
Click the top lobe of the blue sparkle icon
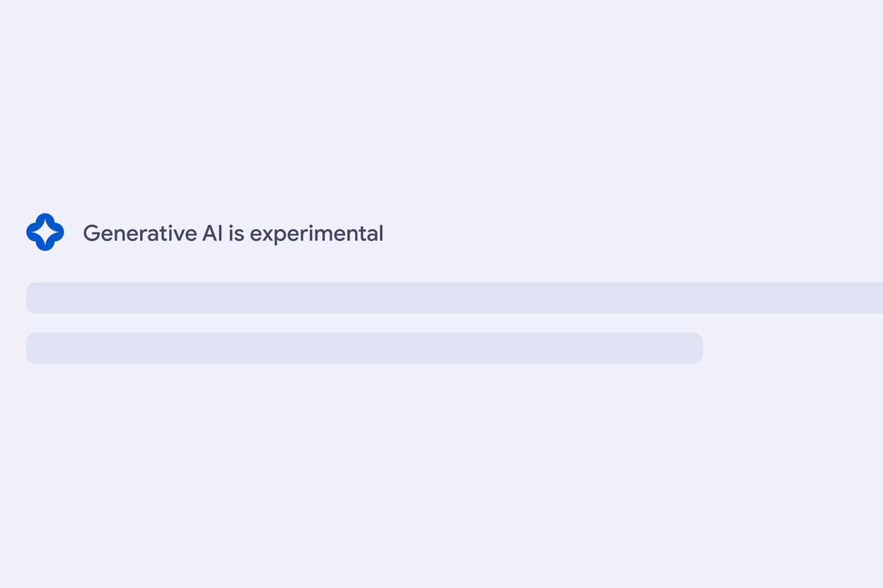pyautogui.click(x=45, y=218)
